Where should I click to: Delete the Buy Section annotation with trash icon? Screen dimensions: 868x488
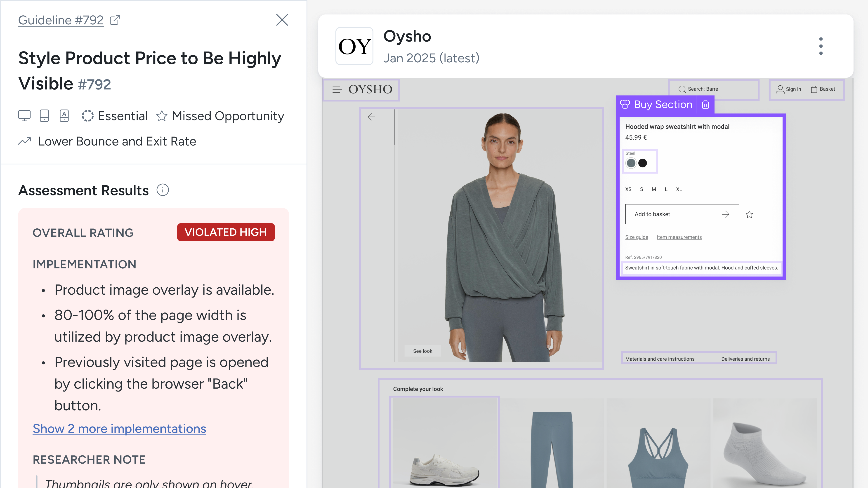pos(705,105)
